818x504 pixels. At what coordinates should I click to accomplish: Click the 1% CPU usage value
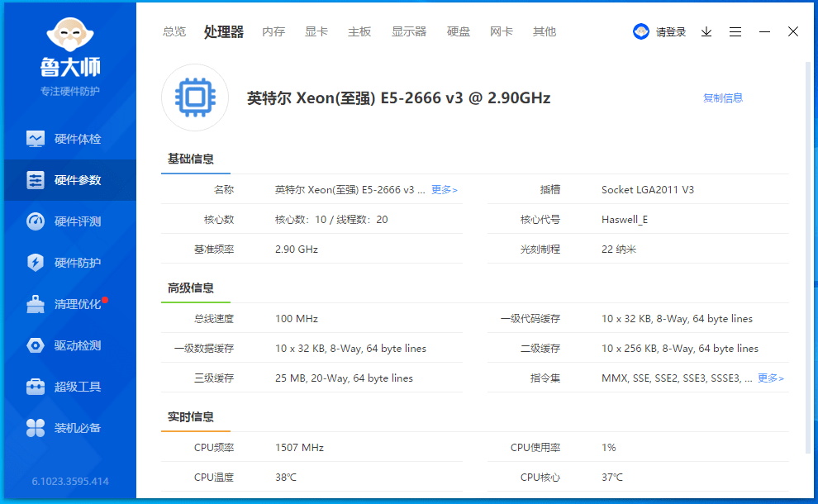pyautogui.click(x=608, y=448)
